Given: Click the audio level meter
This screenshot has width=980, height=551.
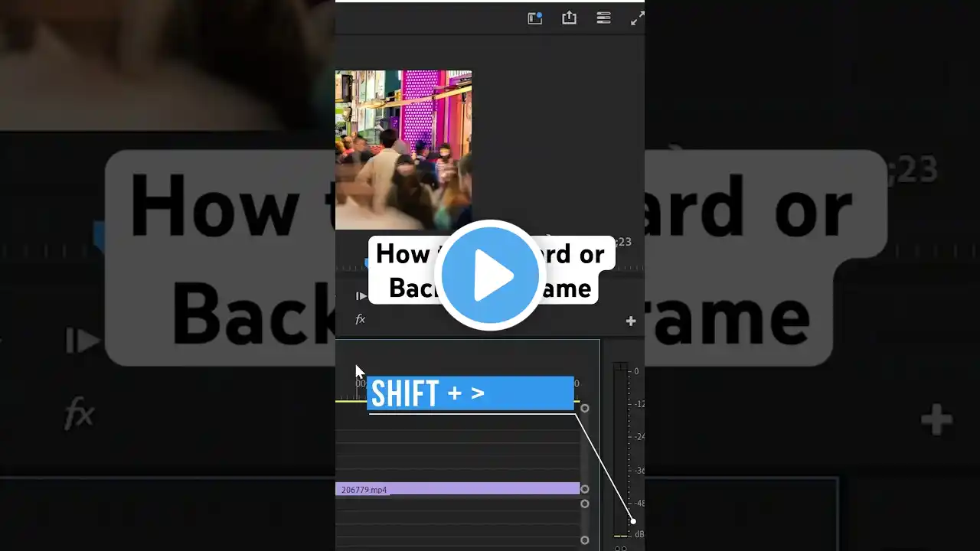Looking at the screenshot, I should (620, 449).
